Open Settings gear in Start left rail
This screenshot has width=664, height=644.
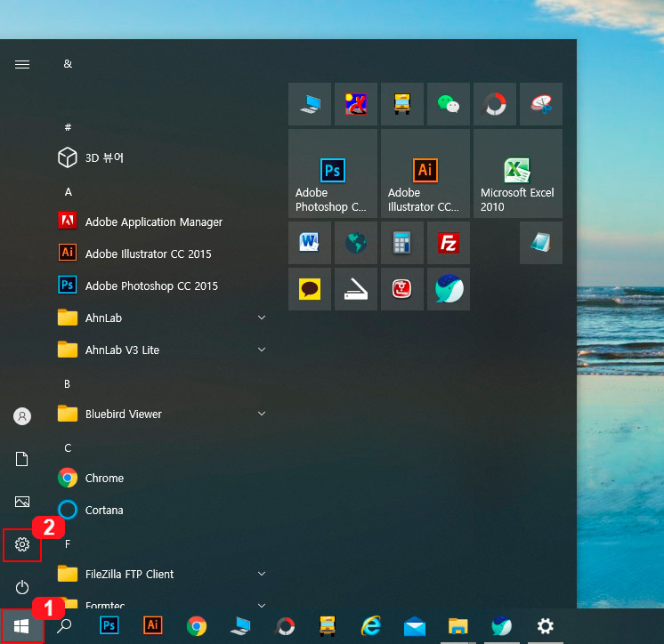(x=22, y=544)
